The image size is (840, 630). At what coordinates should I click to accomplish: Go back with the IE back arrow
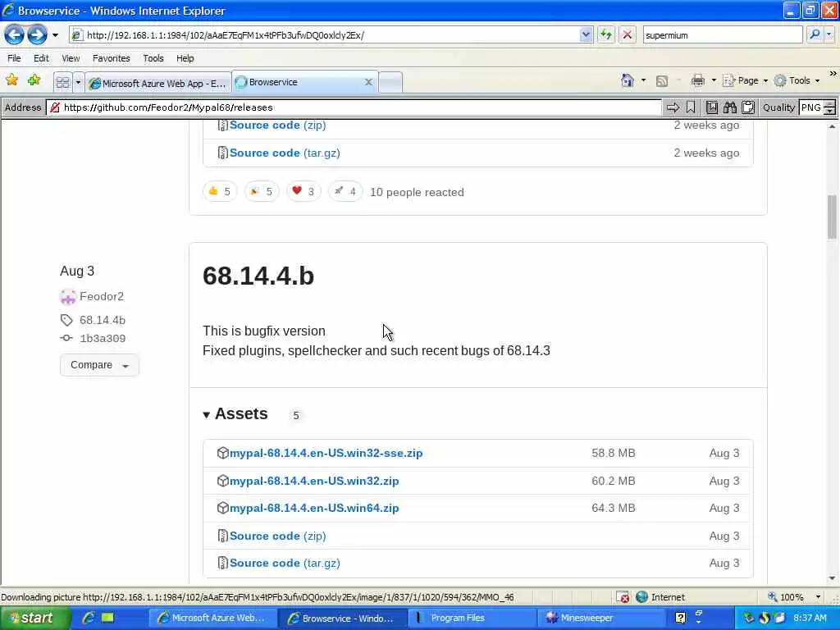[14, 35]
